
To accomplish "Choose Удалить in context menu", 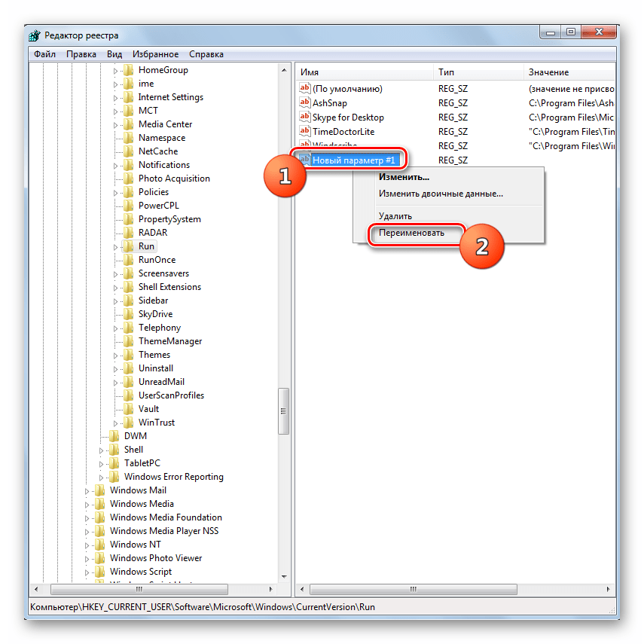I will [x=395, y=216].
